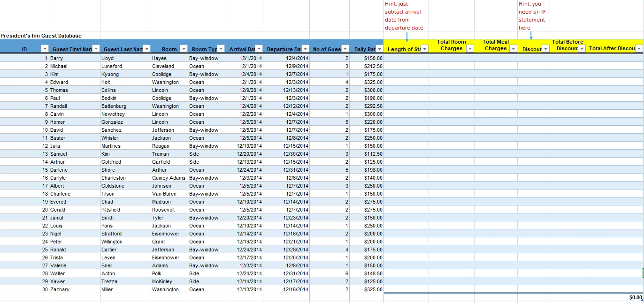Open the Discount column filter dropdown
Image resolution: width=644 pixels, height=303 pixels.
click(545, 48)
